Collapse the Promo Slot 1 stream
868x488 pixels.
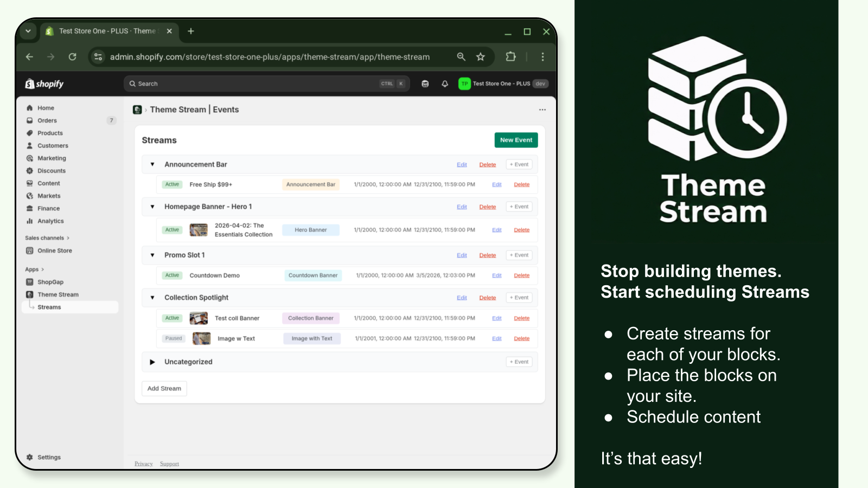click(152, 255)
